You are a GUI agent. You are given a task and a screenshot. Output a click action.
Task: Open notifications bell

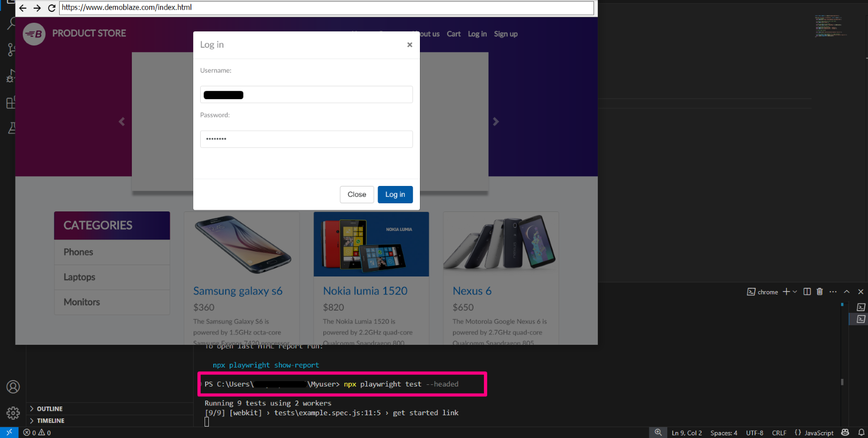point(861,433)
